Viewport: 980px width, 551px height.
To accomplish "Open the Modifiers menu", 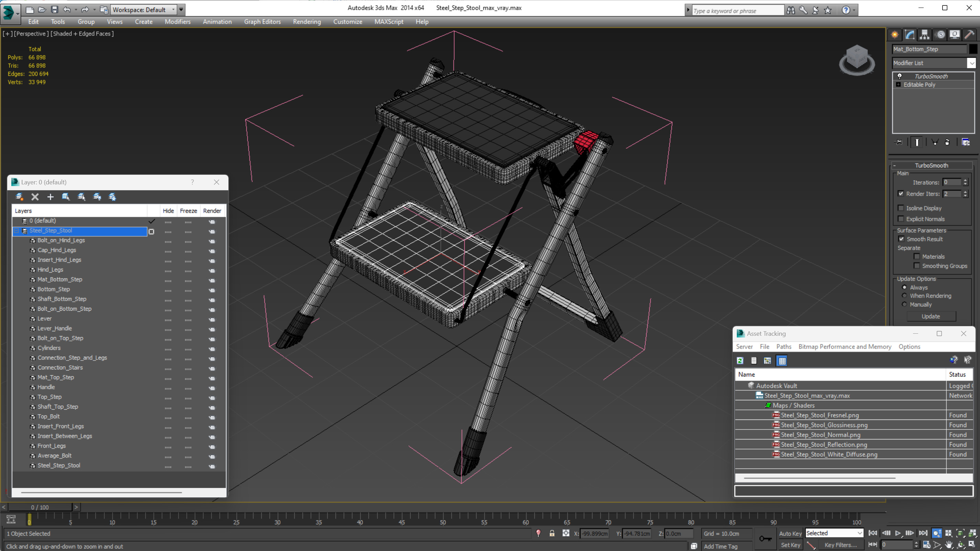I will 177,22.
